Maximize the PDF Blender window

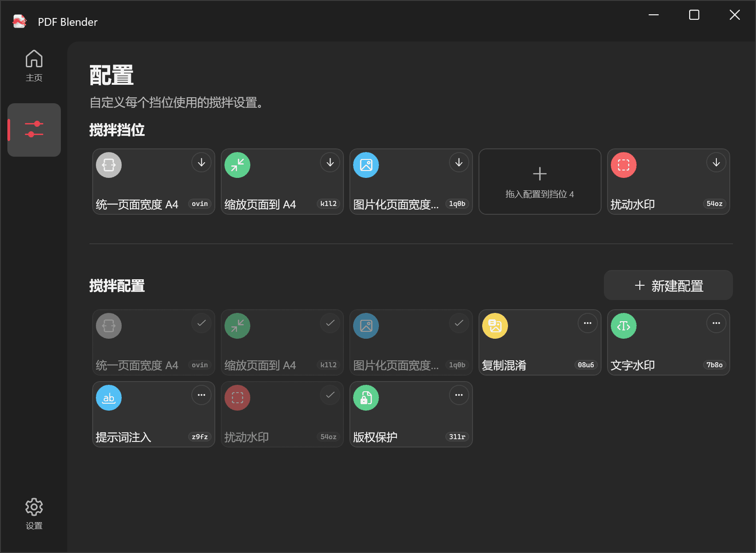694,15
